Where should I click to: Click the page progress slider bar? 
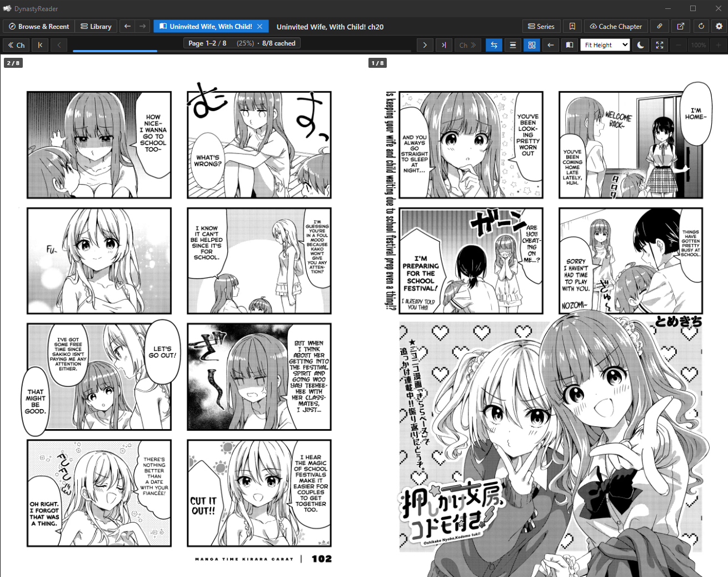pos(242,51)
